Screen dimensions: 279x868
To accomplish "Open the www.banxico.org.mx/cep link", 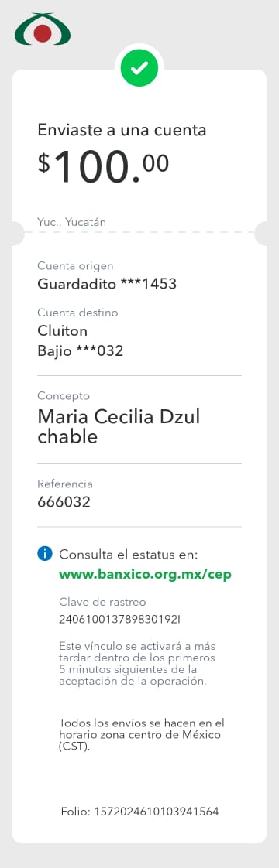I will 146,574.
